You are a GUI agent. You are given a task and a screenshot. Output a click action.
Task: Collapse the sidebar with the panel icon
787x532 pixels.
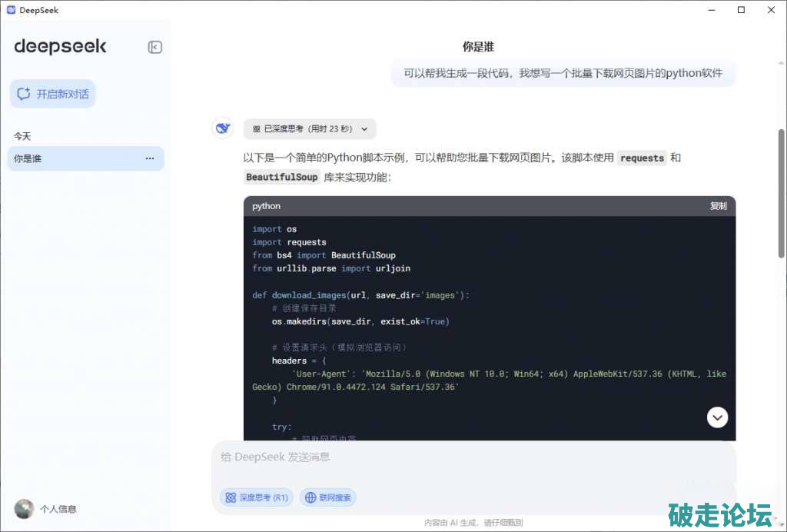(x=154, y=47)
